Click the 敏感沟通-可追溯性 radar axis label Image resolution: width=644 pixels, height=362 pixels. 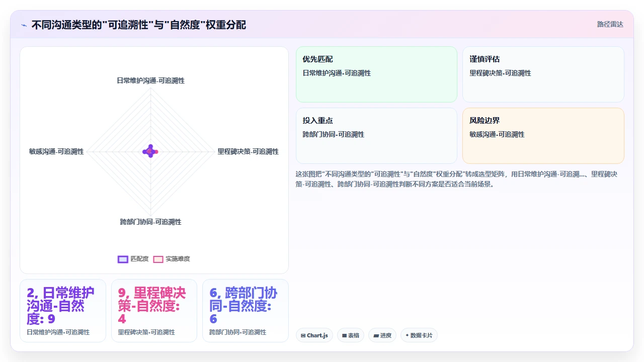[x=56, y=151]
